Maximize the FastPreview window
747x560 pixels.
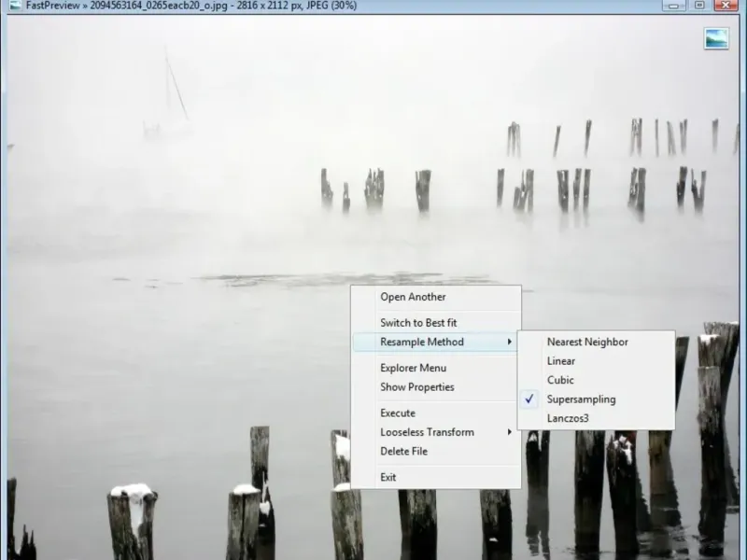(x=699, y=6)
